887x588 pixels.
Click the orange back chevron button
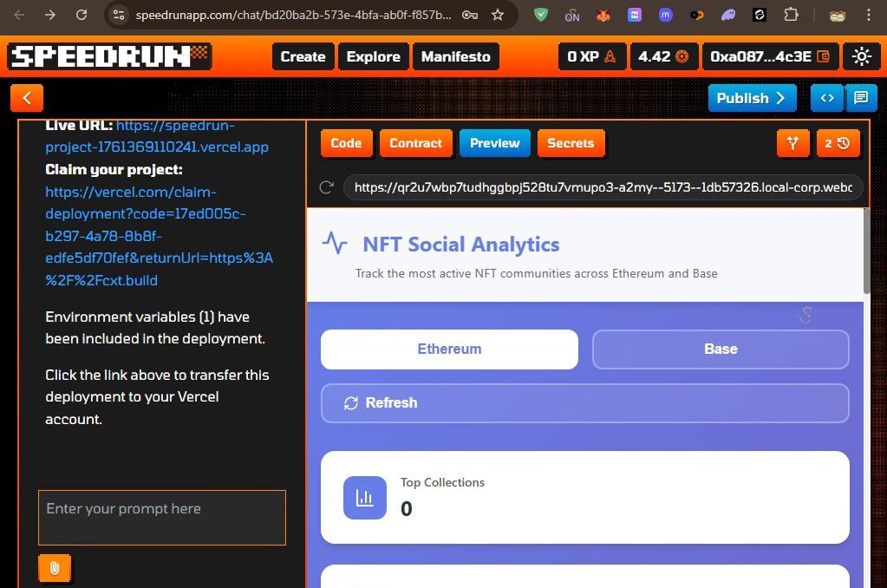tap(27, 98)
